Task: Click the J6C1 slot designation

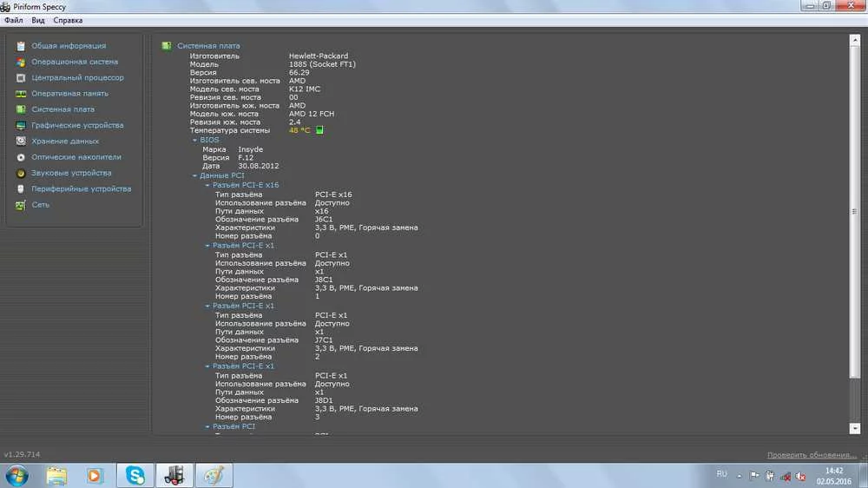Action: pos(324,220)
